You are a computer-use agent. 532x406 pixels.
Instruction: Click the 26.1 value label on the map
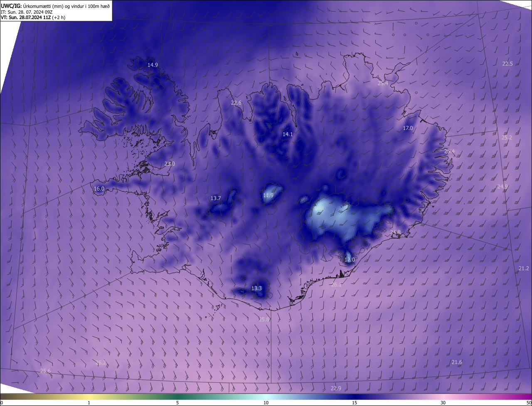[336, 284]
